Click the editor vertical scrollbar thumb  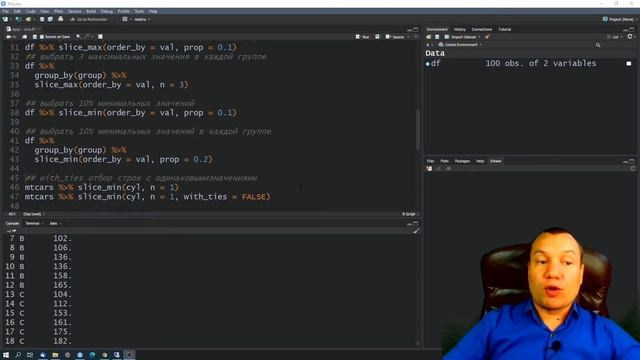coord(418,130)
